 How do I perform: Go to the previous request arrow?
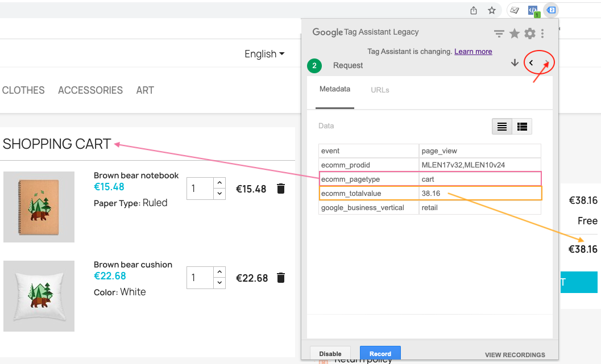pos(531,63)
